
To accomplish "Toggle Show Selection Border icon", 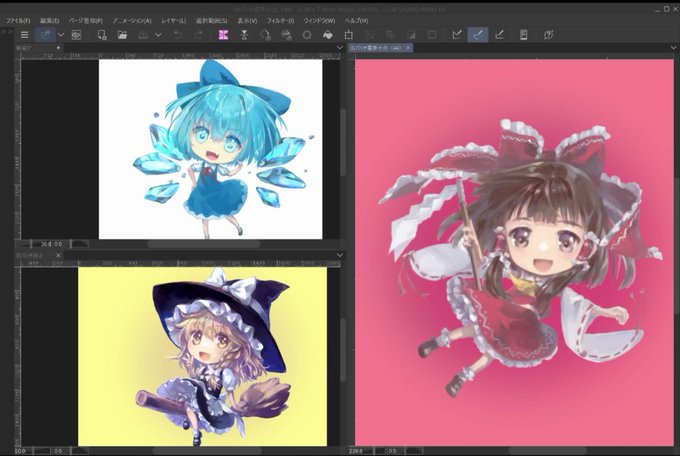I will tap(411, 35).
